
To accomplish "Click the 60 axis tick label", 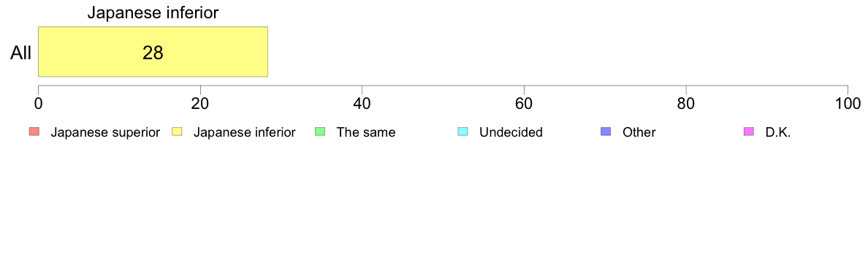I will point(524,103).
